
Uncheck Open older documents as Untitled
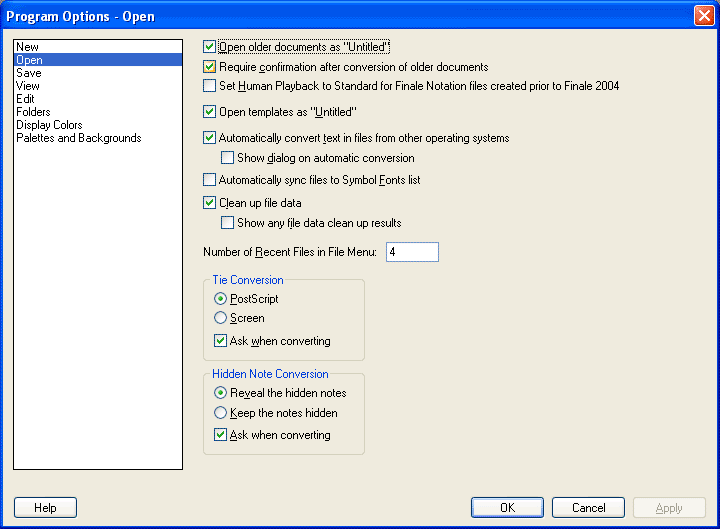(x=209, y=47)
